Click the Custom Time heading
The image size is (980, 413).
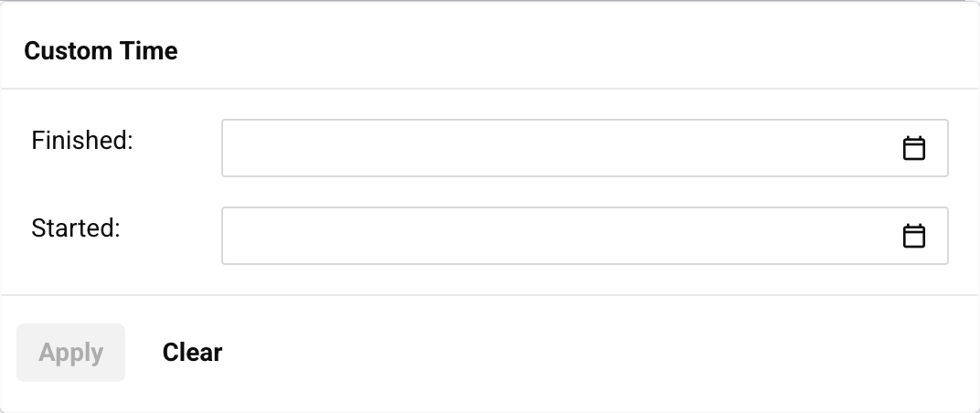click(x=101, y=51)
